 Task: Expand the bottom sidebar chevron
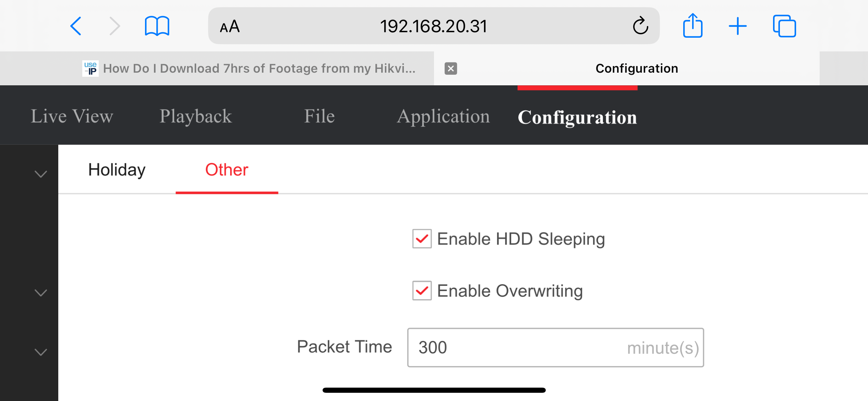(x=41, y=352)
